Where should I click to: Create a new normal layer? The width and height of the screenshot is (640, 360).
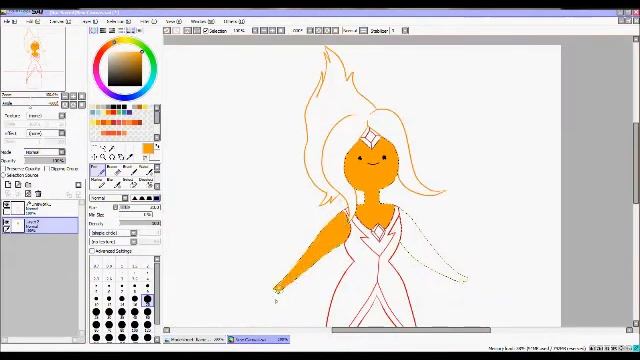8,184
